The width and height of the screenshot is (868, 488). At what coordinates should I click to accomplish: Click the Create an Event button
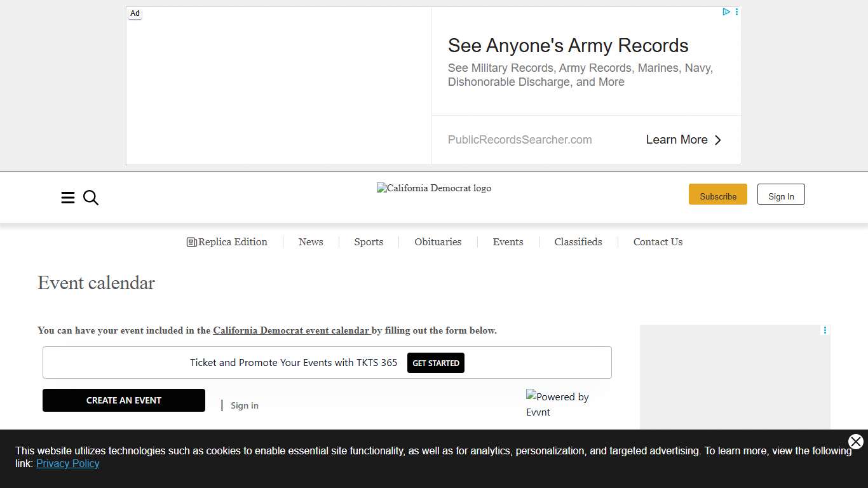pyautogui.click(x=124, y=400)
